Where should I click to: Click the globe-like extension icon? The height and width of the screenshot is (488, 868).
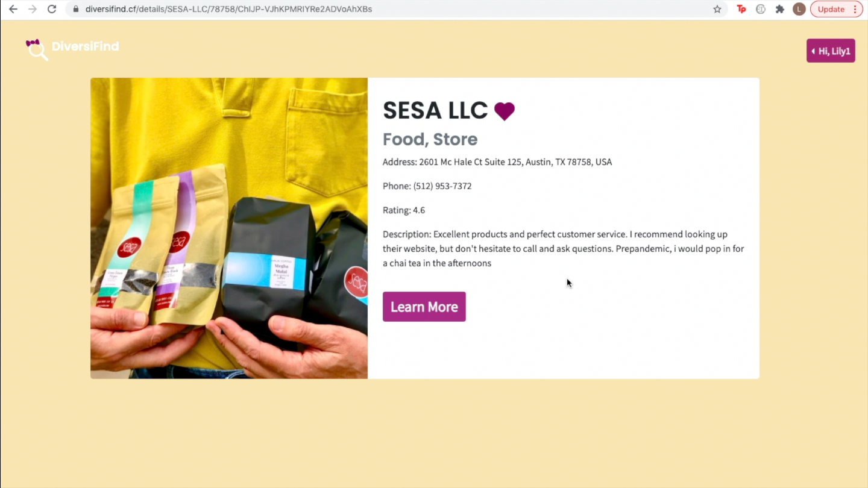coord(761,9)
